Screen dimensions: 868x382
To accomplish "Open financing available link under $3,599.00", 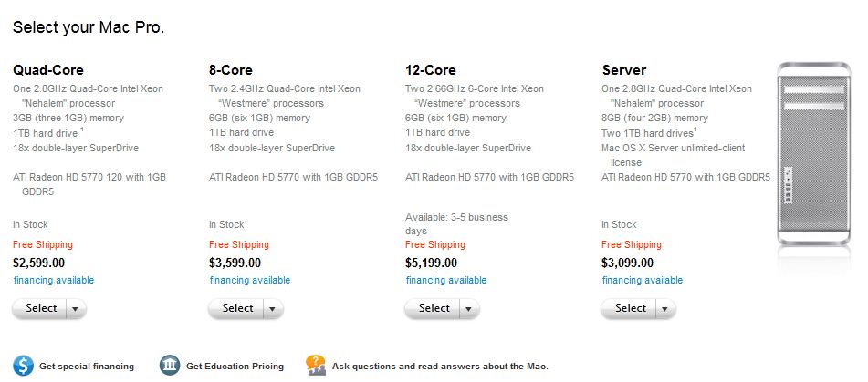I will tap(250, 280).
